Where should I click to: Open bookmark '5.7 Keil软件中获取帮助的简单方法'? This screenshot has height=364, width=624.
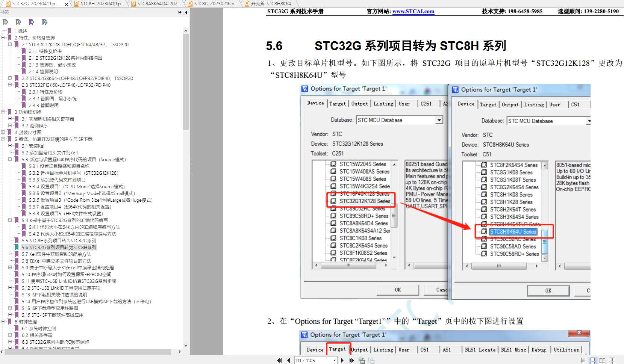pyautogui.click(x=56, y=254)
